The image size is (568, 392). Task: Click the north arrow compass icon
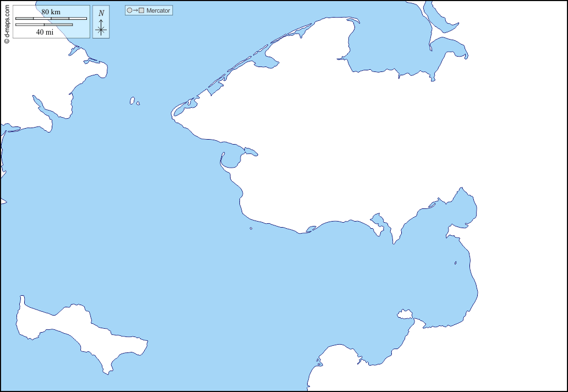pos(101,22)
